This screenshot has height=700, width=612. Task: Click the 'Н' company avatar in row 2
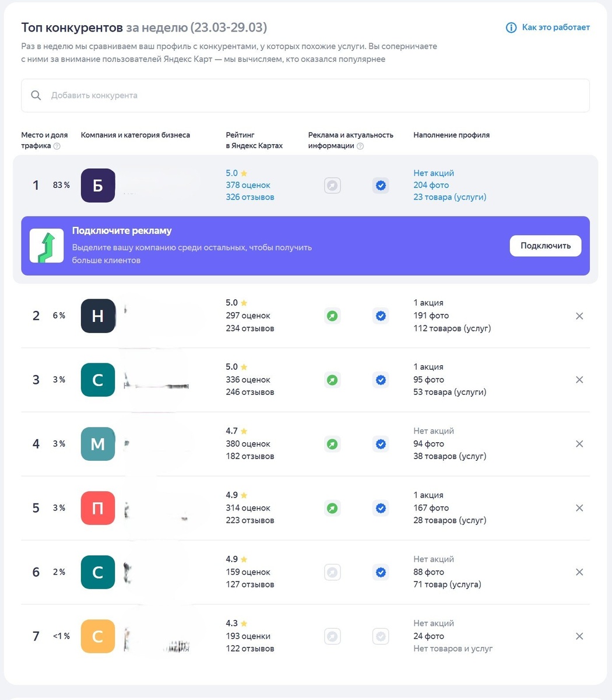pyautogui.click(x=98, y=316)
